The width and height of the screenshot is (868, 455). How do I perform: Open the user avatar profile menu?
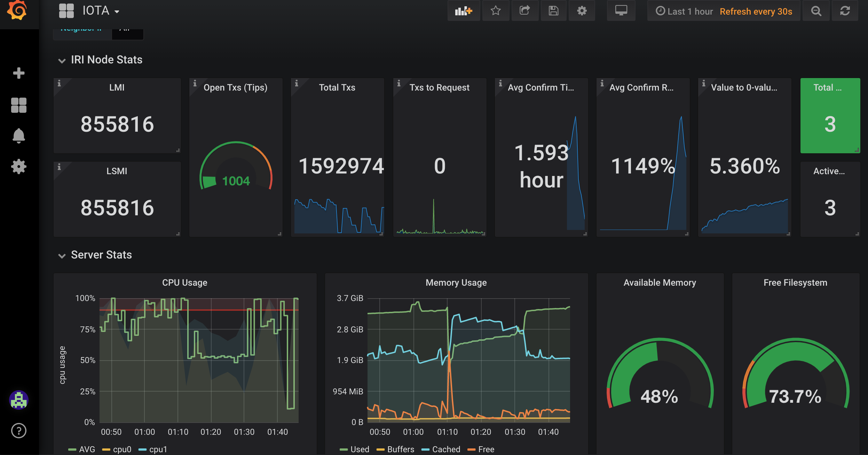point(19,400)
